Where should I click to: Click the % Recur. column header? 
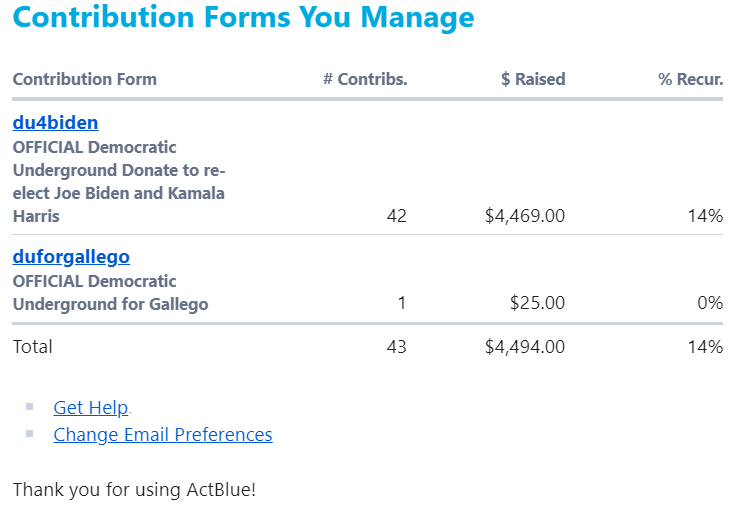coord(690,79)
